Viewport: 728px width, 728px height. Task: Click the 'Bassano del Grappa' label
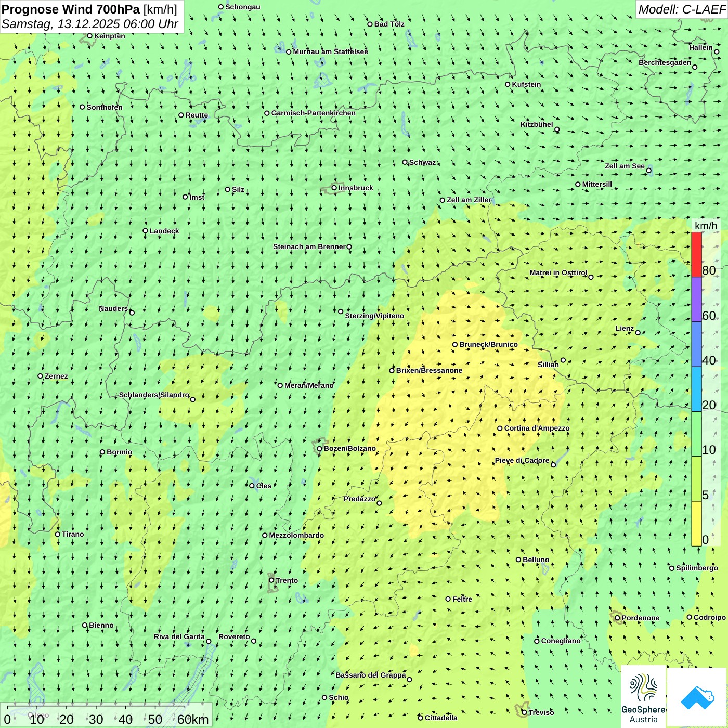[371, 675]
